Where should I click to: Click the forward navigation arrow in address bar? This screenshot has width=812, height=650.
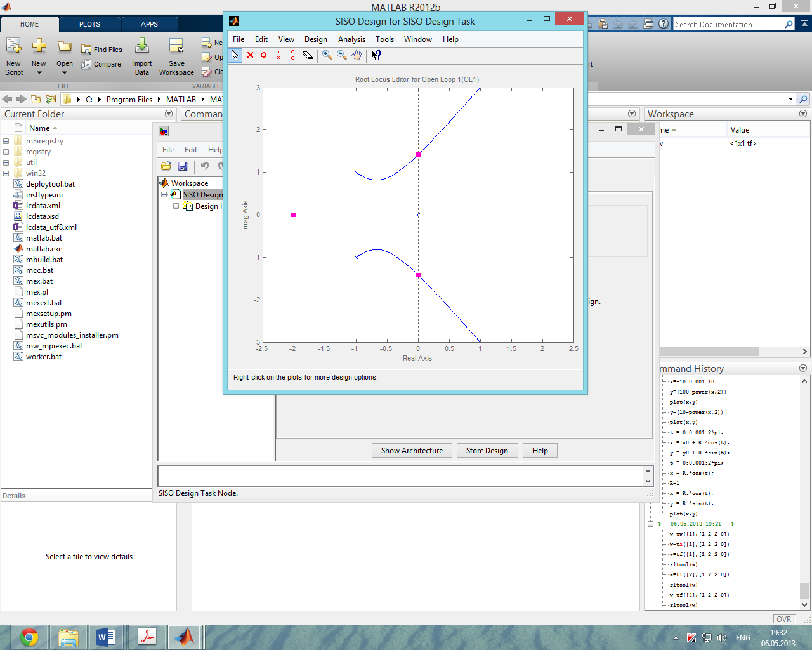pos(22,99)
